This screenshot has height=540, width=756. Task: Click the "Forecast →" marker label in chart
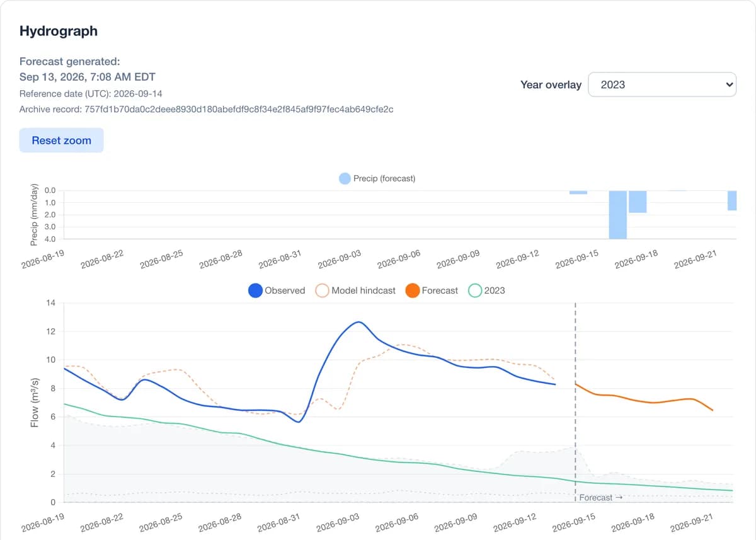click(x=600, y=498)
